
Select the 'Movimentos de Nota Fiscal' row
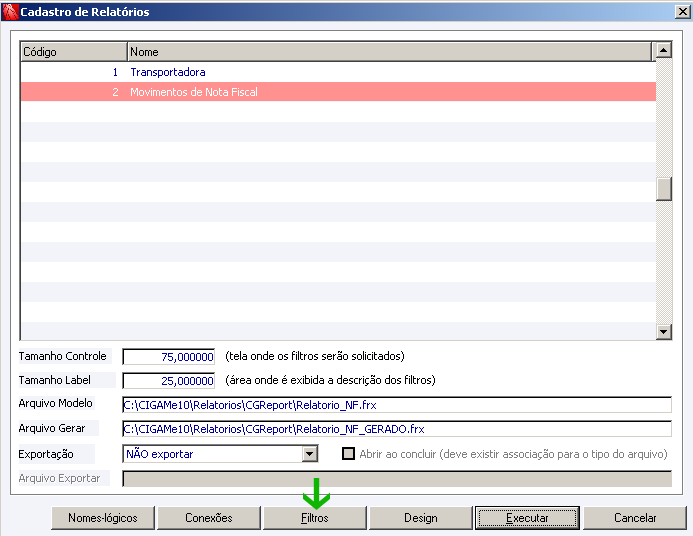(338, 92)
